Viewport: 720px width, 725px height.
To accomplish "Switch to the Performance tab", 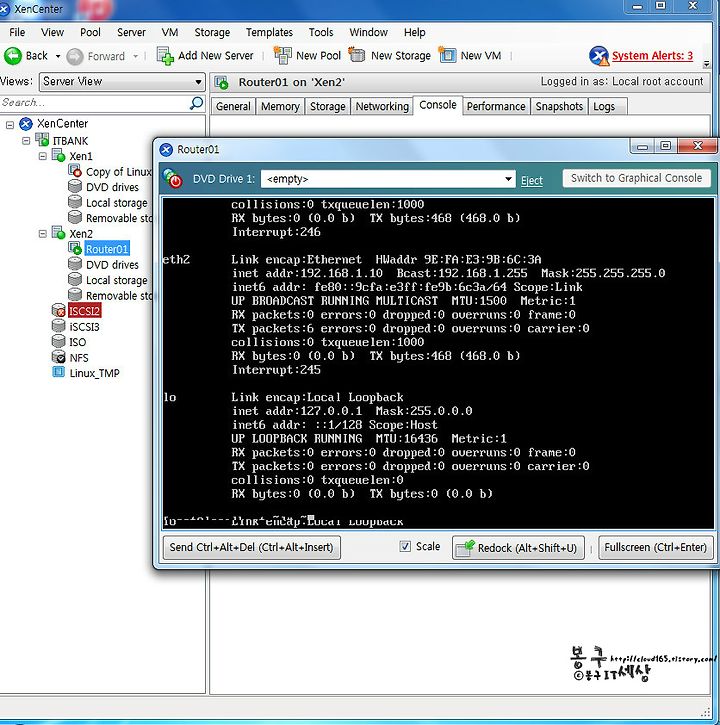I will 496,106.
